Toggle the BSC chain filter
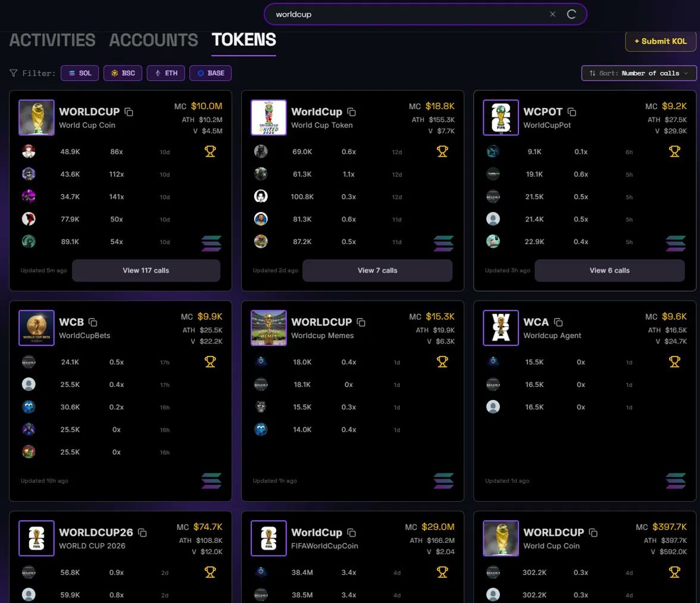 tap(123, 73)
